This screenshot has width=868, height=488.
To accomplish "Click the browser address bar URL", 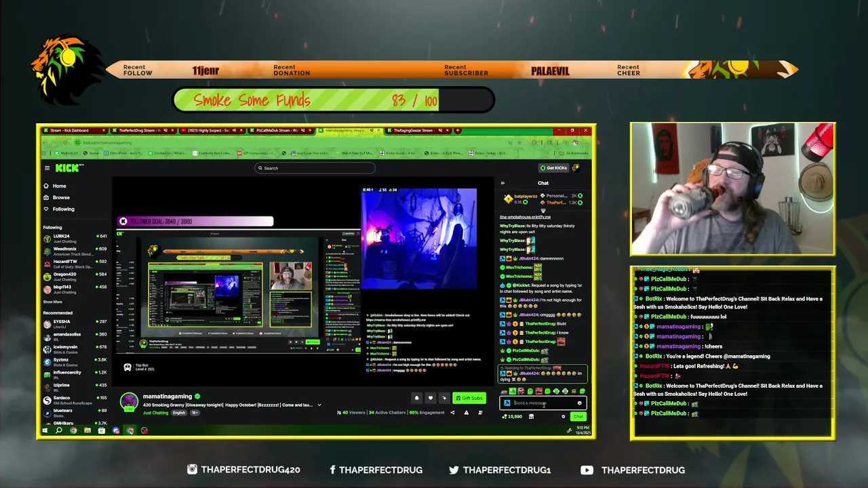I will (108, 142).
